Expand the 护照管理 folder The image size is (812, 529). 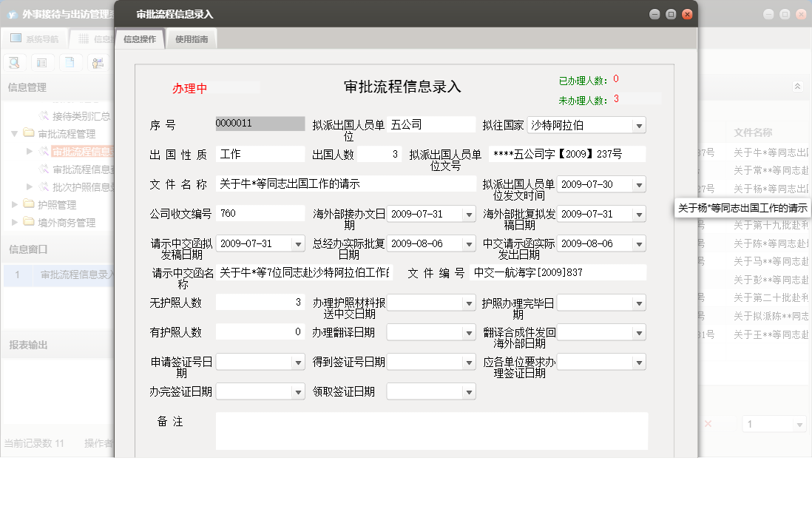[13, 206]
